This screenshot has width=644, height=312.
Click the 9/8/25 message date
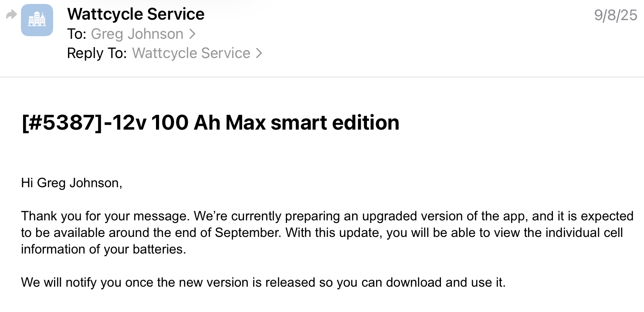click(616, 15)
